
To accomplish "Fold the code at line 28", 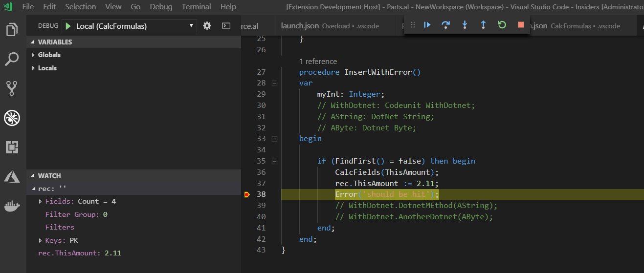I will 274,84.
